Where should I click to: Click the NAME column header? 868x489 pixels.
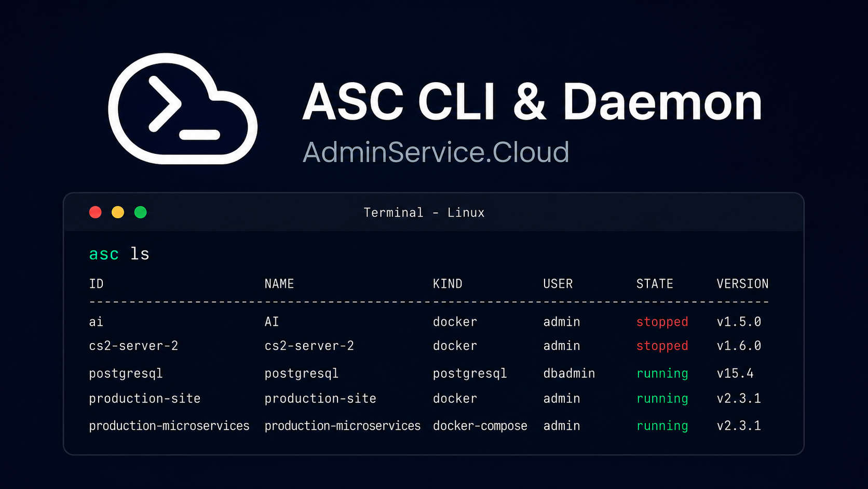pyautogui.click(x=279, y=284)
